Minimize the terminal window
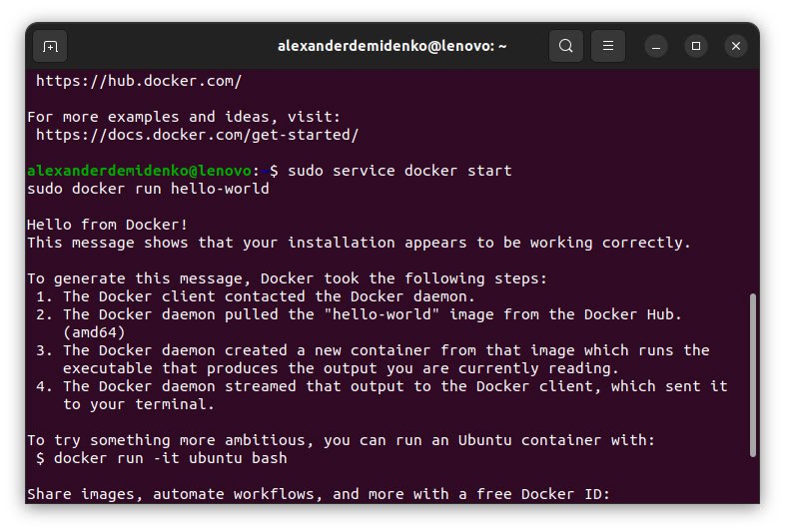Image resolution: width=785 pixels, height=532 pixels. 656,46
